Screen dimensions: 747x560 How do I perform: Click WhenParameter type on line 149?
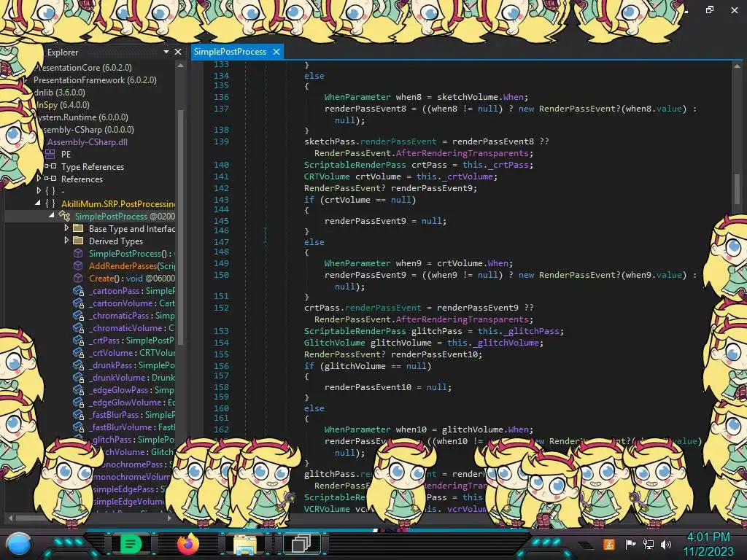coord(357,262)
